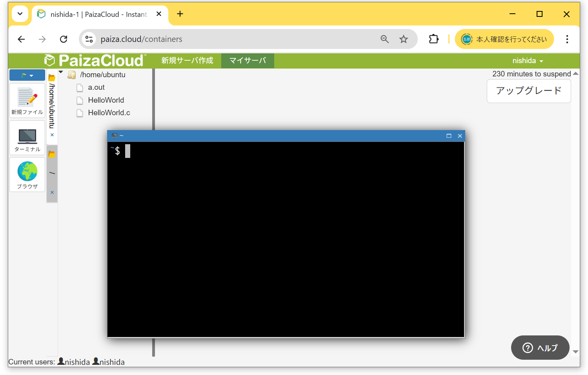Select the /home/ubuntu folder row
The height and width of the screenshot is (375, 588).
click(x=102, y=75)
